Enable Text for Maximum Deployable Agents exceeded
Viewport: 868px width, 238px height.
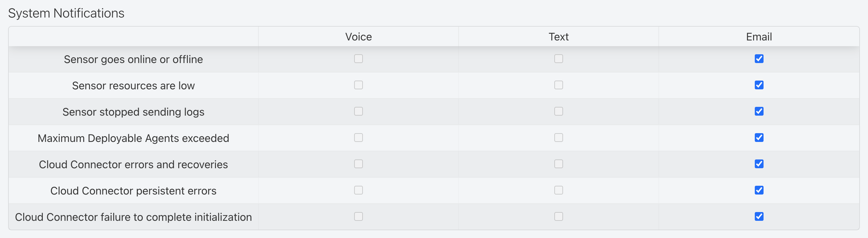tap(559, 138)
